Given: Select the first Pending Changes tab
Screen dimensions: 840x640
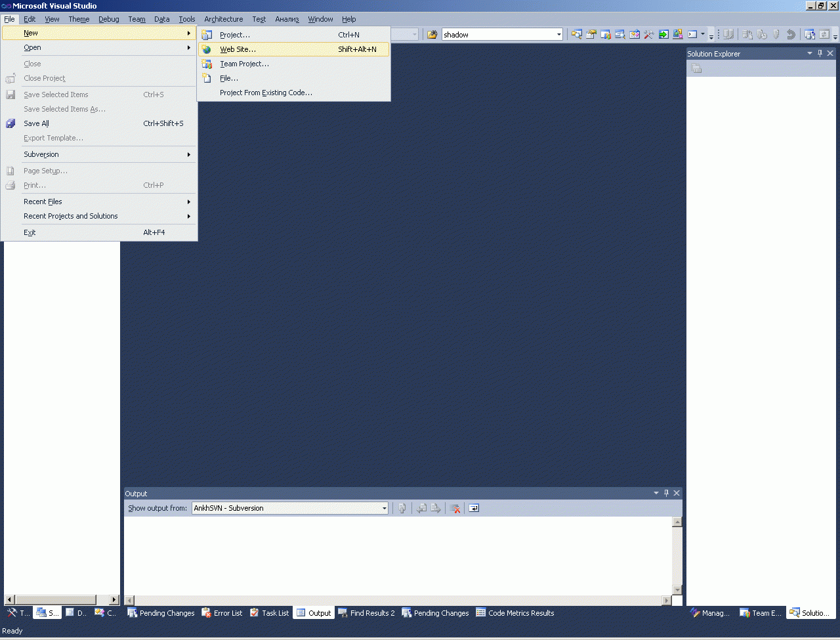Looking at the screenshot, I should pos(161,613).
